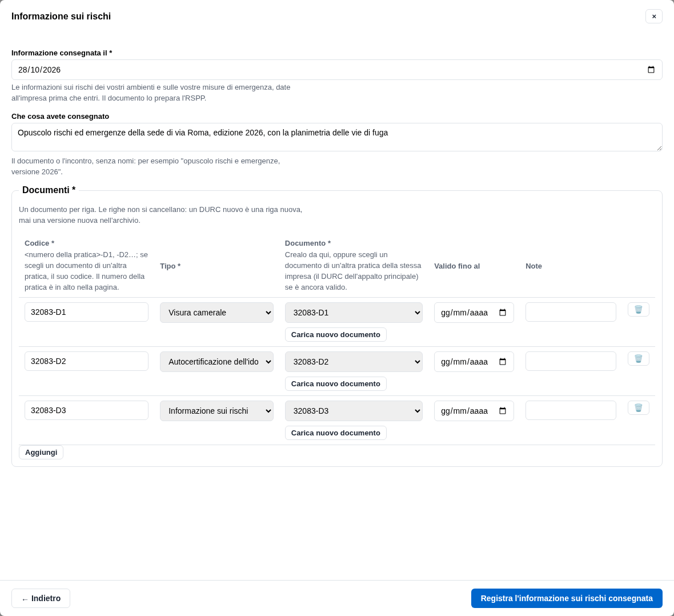Viewport: 674px width, 616px height.
Task: Click the Informazione consegnata il * label
Action: [x=62, y=53]
